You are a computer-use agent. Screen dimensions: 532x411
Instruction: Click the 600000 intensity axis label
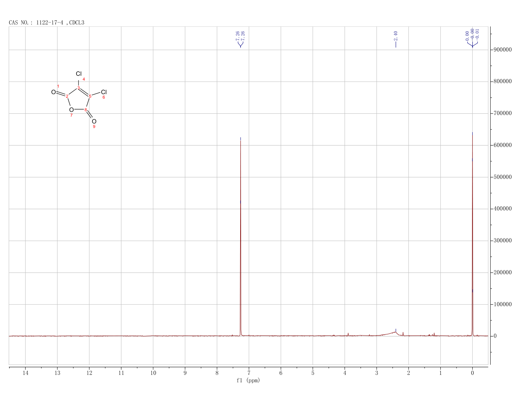(502, 145)
